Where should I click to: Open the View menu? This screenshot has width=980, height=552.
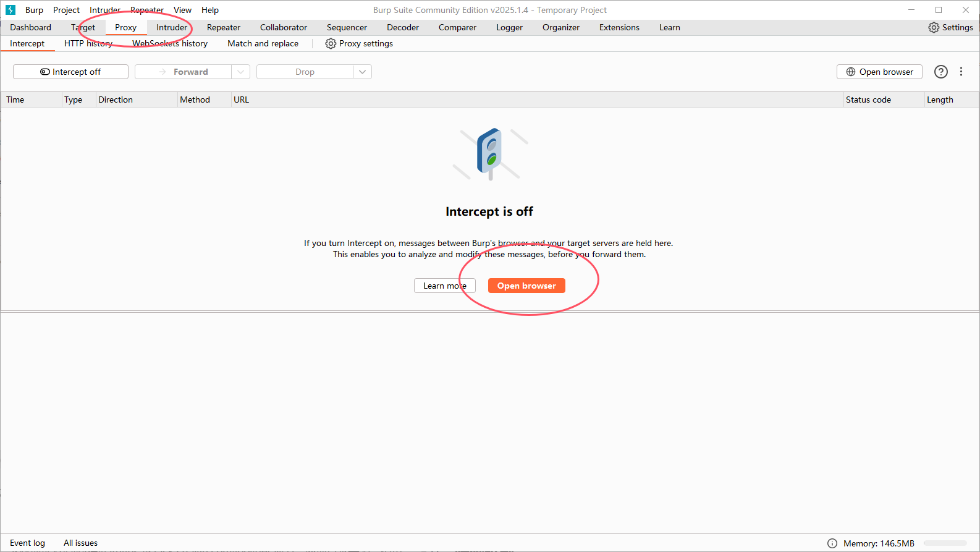(182, 10)
